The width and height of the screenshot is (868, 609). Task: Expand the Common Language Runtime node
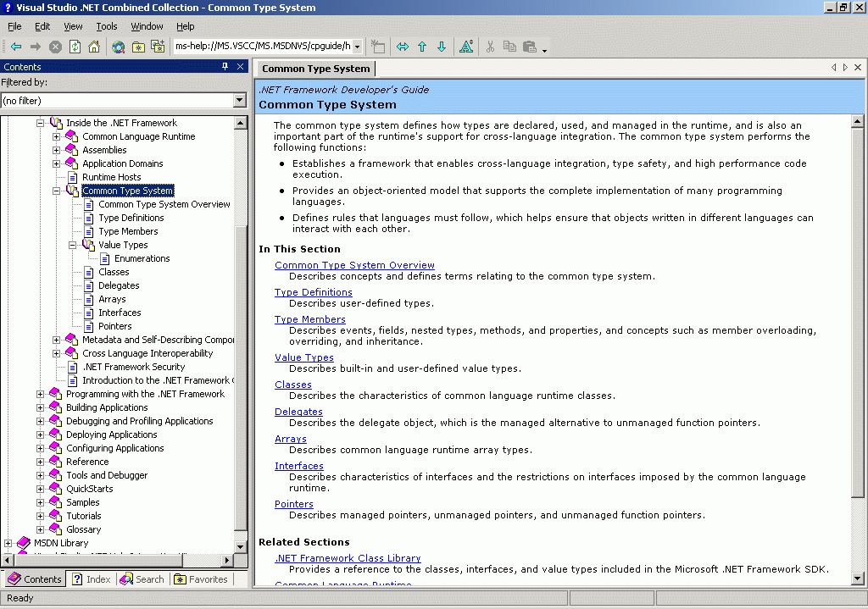57,136
